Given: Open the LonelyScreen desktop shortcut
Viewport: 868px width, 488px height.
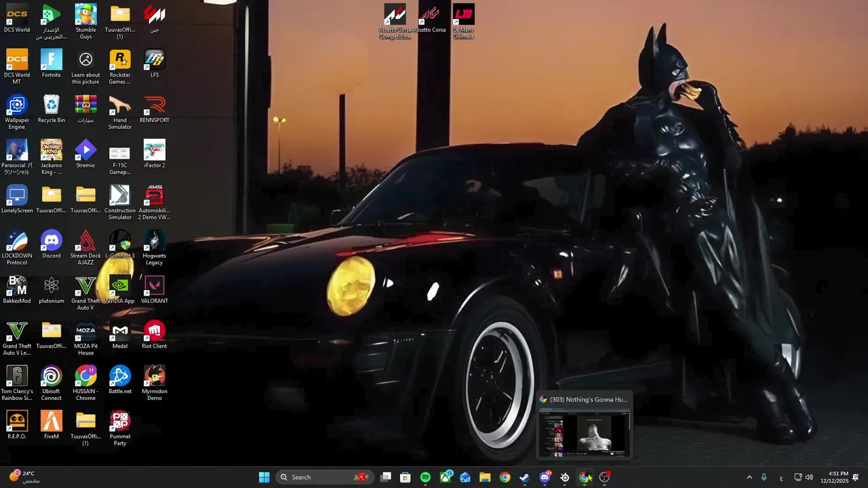Looking at the screenshot, I should point(17,199).
